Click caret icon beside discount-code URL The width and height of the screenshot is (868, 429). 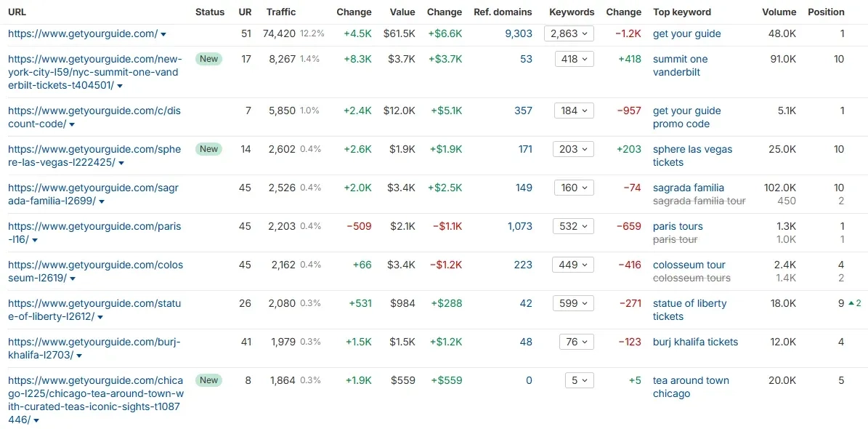coord(72,125)
